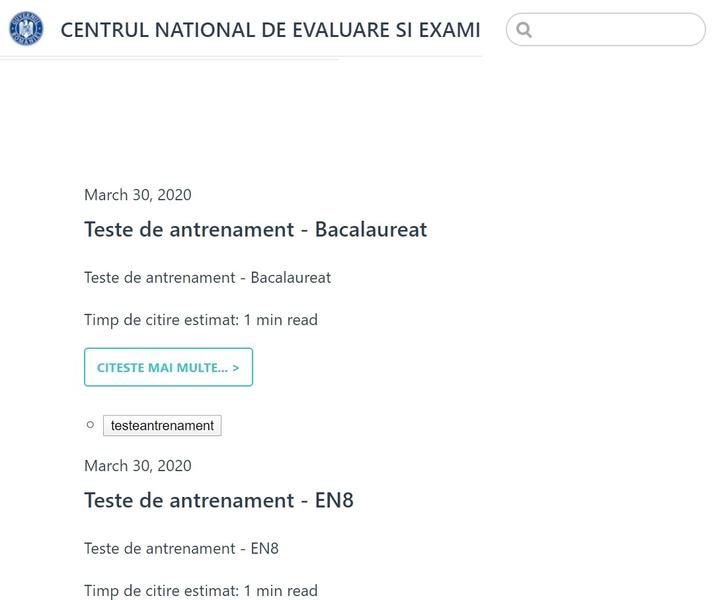
Task: Open the Centrul National de Evaluare site title
Action: pyautogui.click(x=270, y=30)
